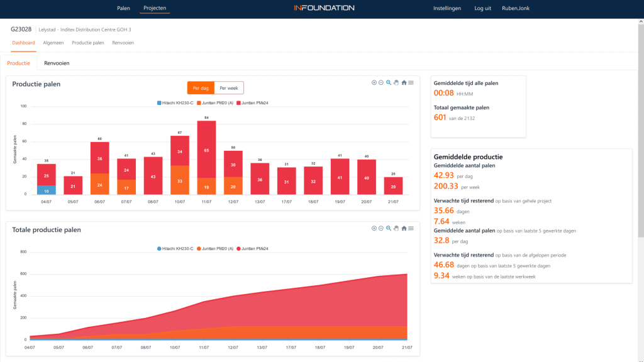Viewport: 644px width, 362px height.
Task: Reset zoom with home icon on Productie palen chart
Action: [x=404, y=82]
